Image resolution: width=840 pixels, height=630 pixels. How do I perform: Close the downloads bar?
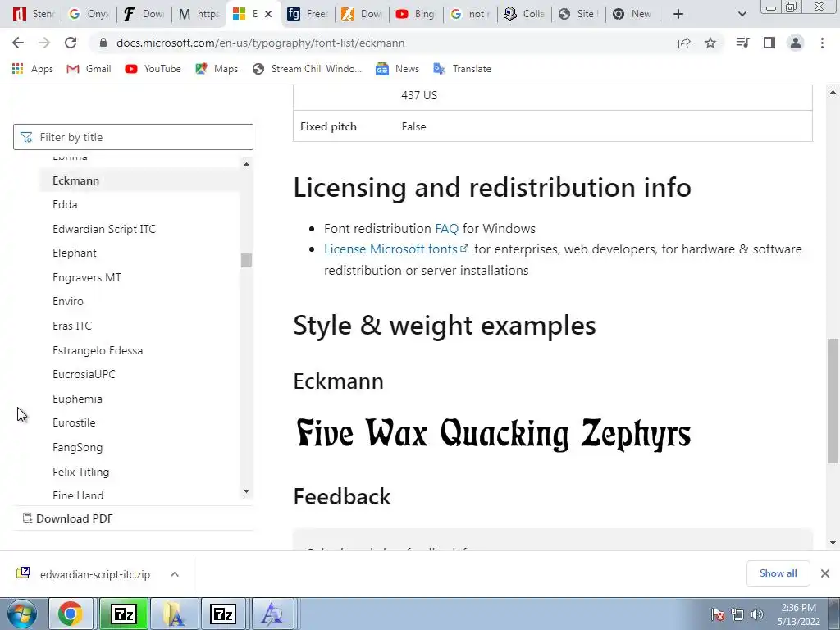point(825,573)
